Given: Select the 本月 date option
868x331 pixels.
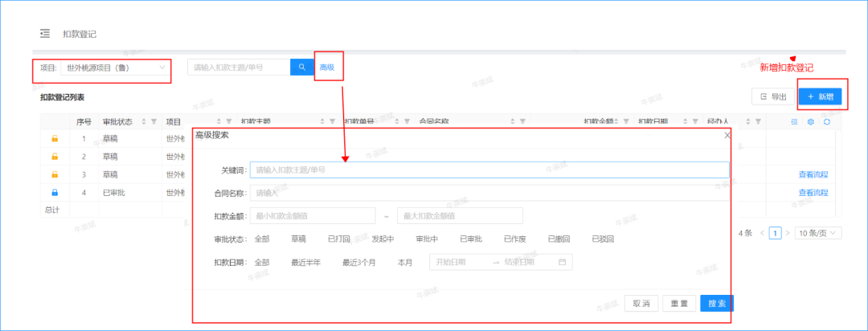Looking at the screenshot, I should point(404,263).
